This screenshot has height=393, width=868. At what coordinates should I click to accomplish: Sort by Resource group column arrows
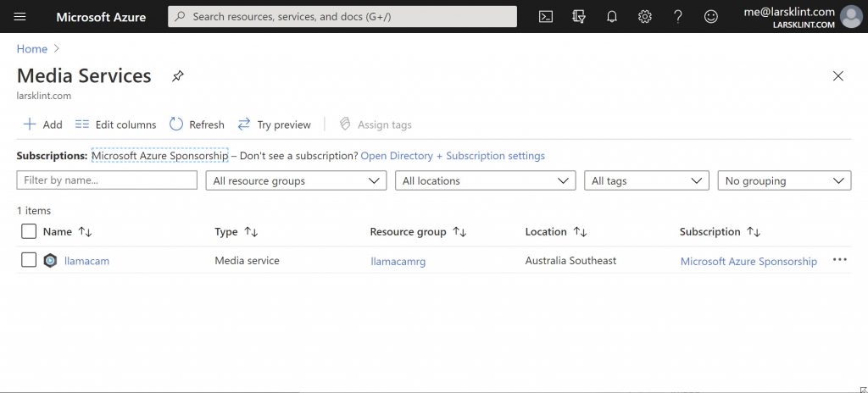point(459,232)
